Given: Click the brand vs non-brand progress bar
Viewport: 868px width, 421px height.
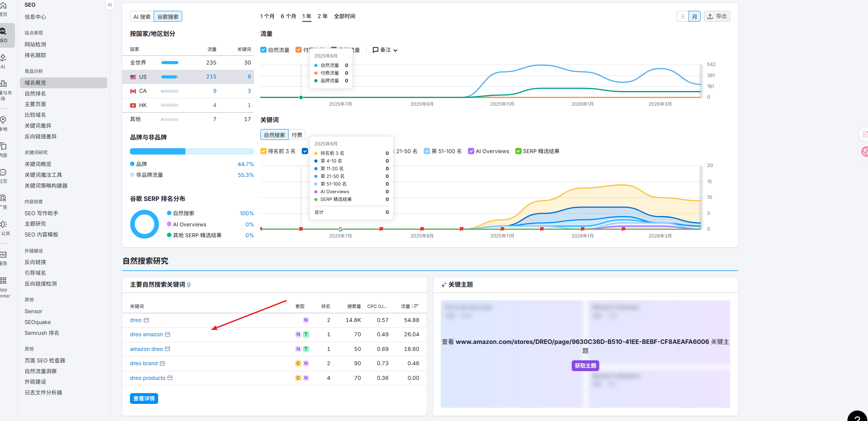Looking at the screenshot, I should [192, 151].
